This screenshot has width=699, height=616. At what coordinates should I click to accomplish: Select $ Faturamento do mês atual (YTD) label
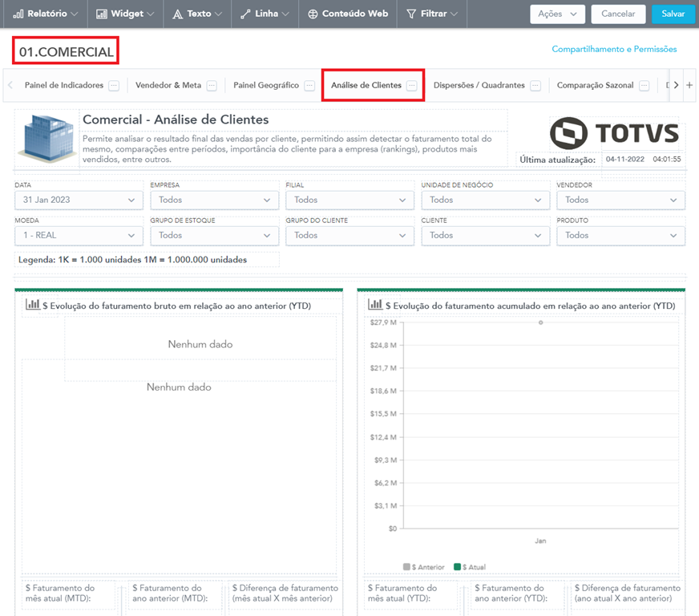pos(402,594)
